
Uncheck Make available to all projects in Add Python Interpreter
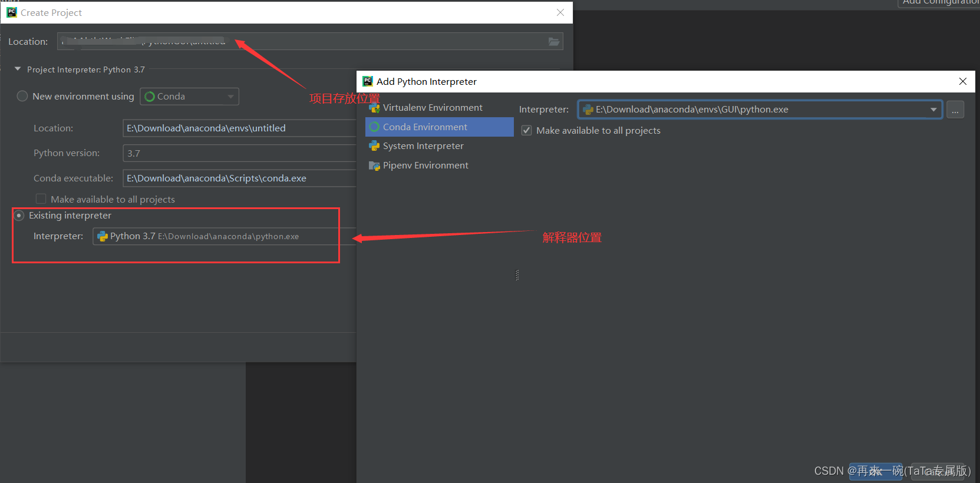(527, 130)
